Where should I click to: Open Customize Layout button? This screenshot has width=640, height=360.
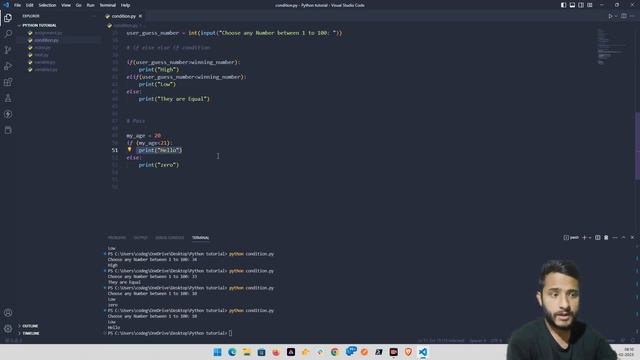(590, 5)
